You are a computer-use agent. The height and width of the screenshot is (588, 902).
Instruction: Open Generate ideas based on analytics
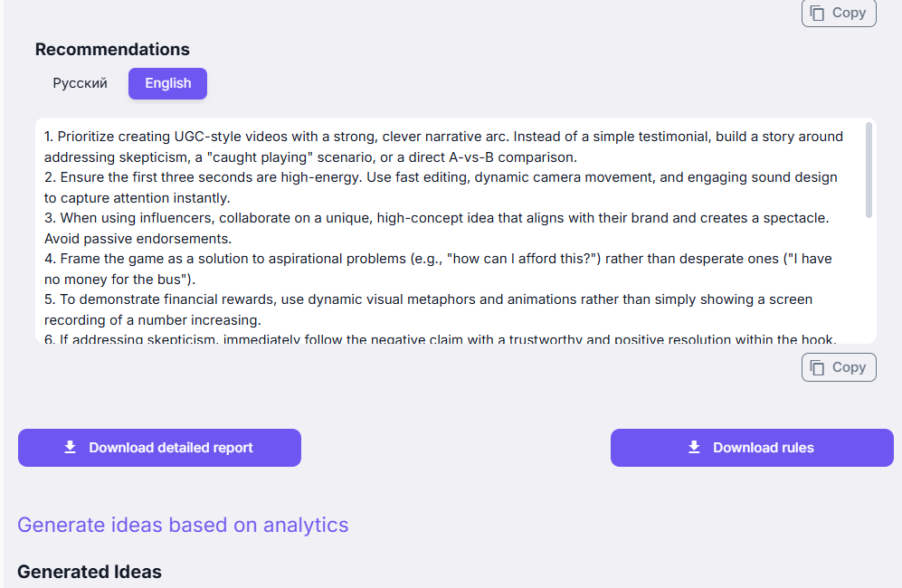coord(183,525)
